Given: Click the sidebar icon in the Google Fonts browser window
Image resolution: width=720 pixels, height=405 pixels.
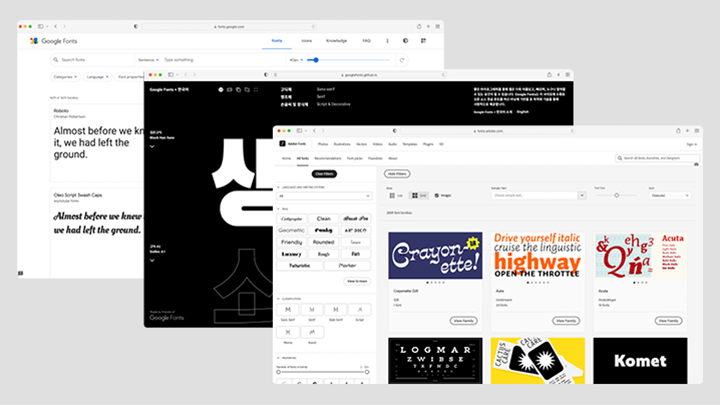Looking at the screenshot, I should pos(40,27).
